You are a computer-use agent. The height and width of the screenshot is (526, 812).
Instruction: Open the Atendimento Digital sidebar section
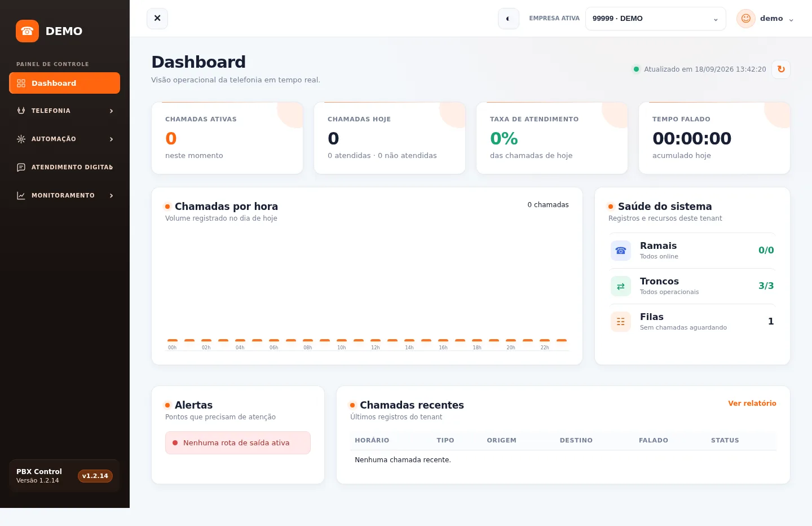tap(64, 167)
